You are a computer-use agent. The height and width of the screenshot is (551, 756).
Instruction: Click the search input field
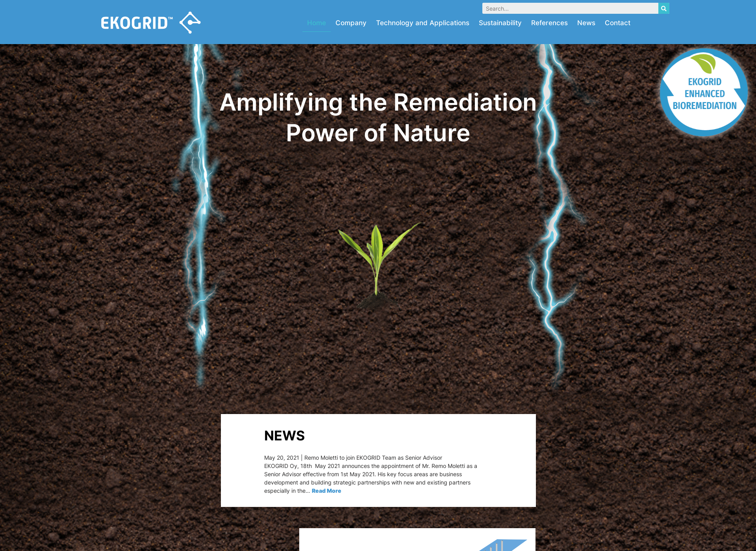[570, 8]
